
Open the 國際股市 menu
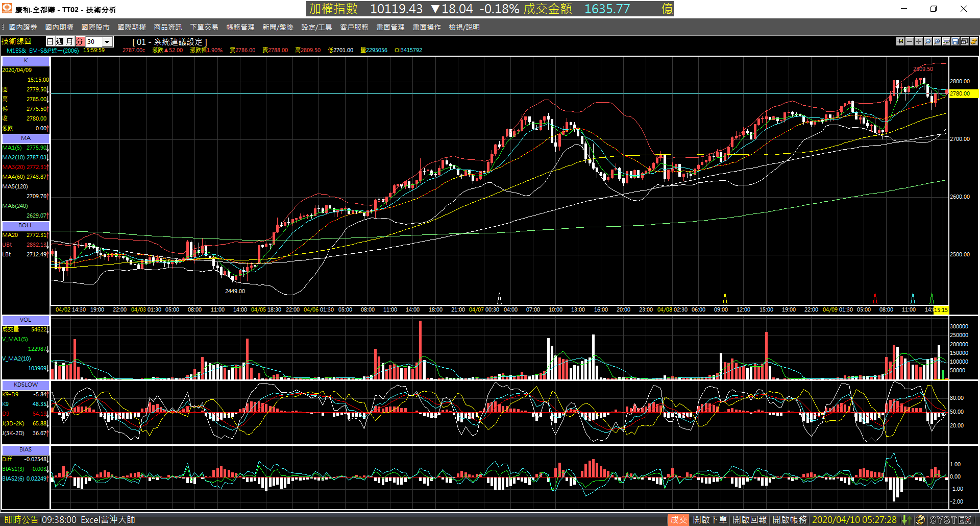point(95,27)
